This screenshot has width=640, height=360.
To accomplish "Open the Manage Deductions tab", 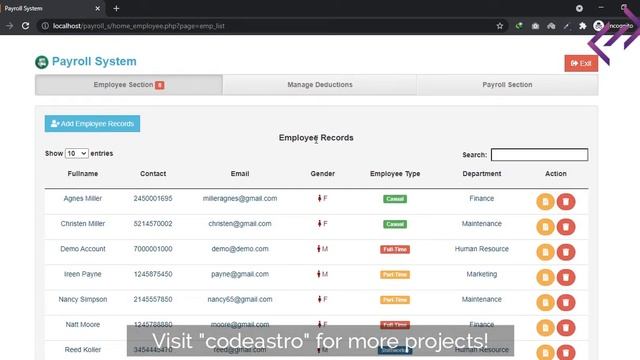I will pyautogui.click(x=320, y=85).
